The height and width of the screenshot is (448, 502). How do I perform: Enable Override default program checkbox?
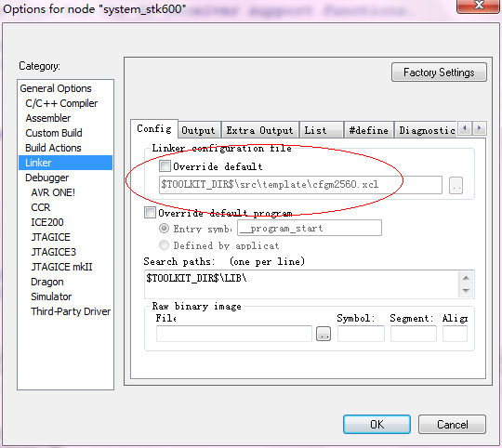pos(150,213)
